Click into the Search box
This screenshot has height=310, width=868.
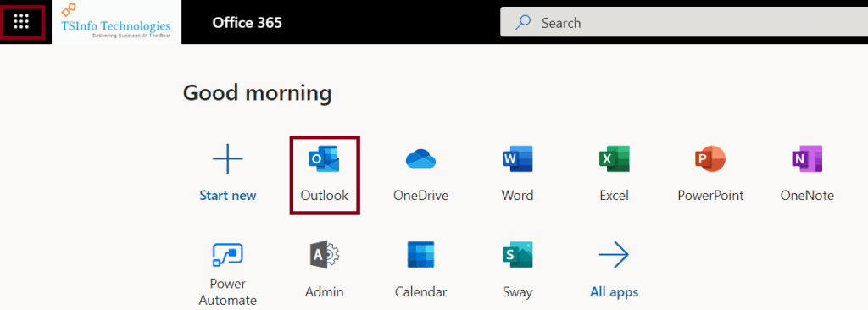(684, 23)
